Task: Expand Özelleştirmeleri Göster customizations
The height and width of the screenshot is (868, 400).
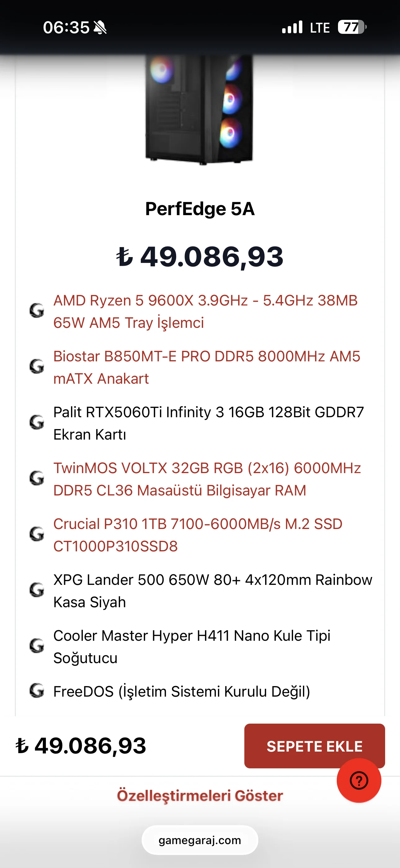Action: [x=200, y=796]
